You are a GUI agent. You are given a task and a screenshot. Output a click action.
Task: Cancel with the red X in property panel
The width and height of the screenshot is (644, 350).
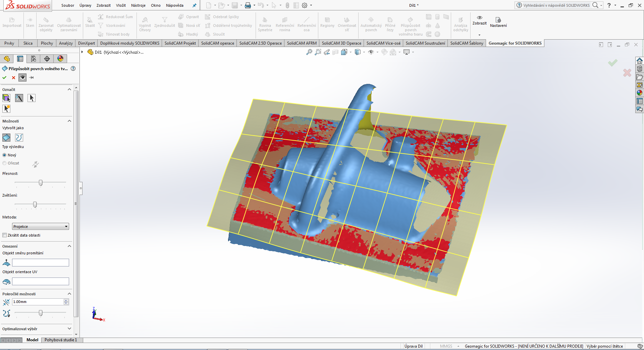click(x=13, y=78)
